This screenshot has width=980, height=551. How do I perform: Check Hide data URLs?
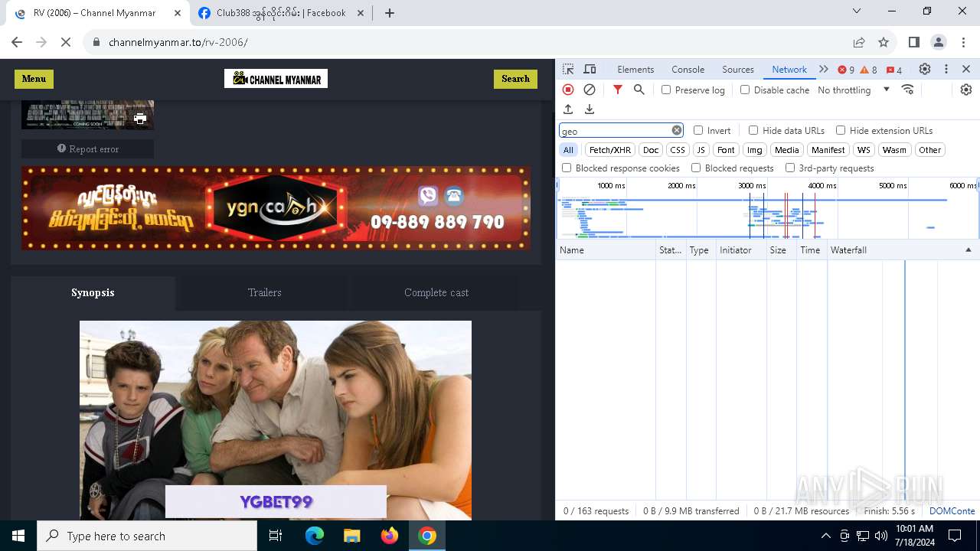[x=753, y=130]
